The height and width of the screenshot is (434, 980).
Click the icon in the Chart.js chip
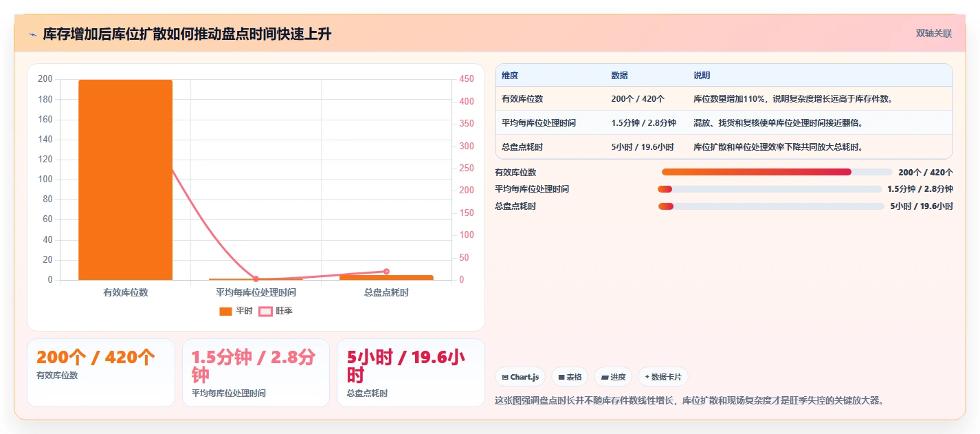click(x=505, y=377)
